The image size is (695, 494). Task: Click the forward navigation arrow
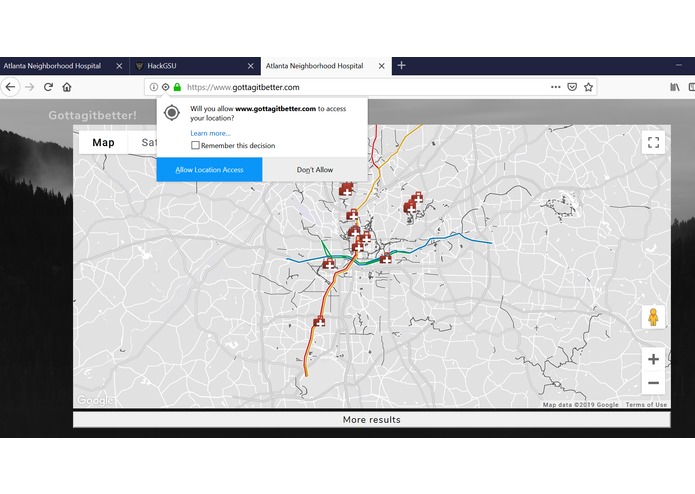(x=30, y=87)
